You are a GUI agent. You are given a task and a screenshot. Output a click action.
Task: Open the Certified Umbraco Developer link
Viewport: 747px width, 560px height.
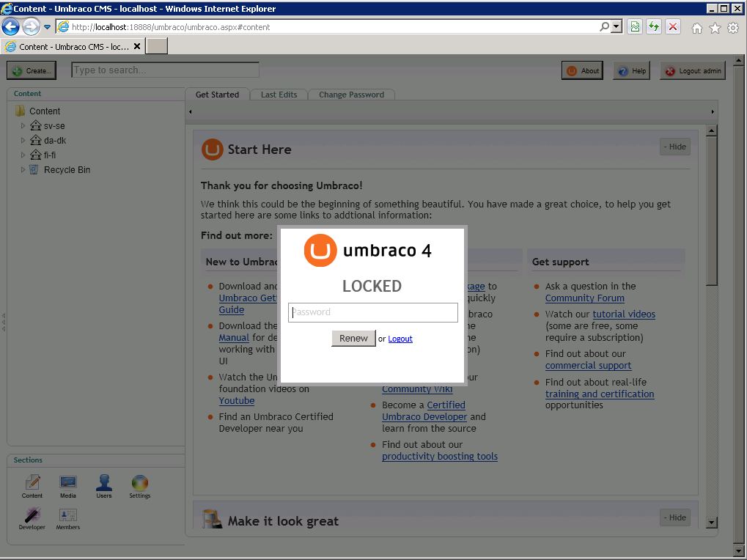(x=424, y=411)
